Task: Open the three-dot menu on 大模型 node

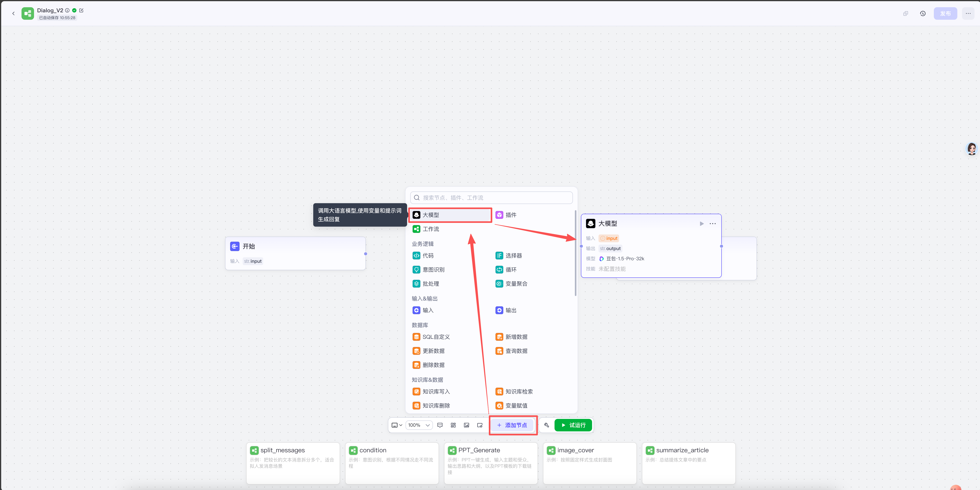Action: coord(713,224)
